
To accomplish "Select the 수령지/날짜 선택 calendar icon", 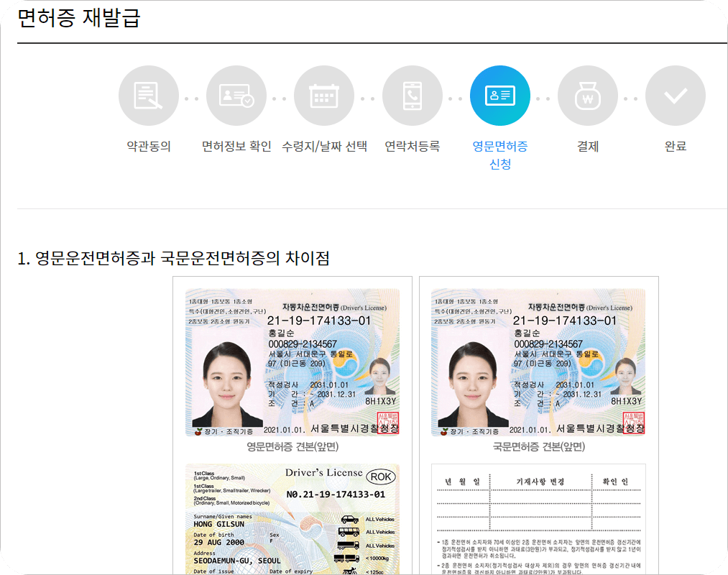I will [324, 96].
